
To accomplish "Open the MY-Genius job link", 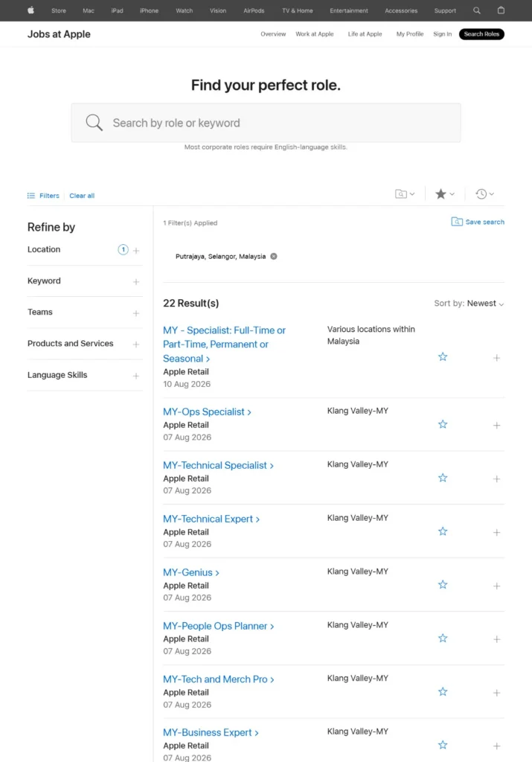I will (191, 572).
